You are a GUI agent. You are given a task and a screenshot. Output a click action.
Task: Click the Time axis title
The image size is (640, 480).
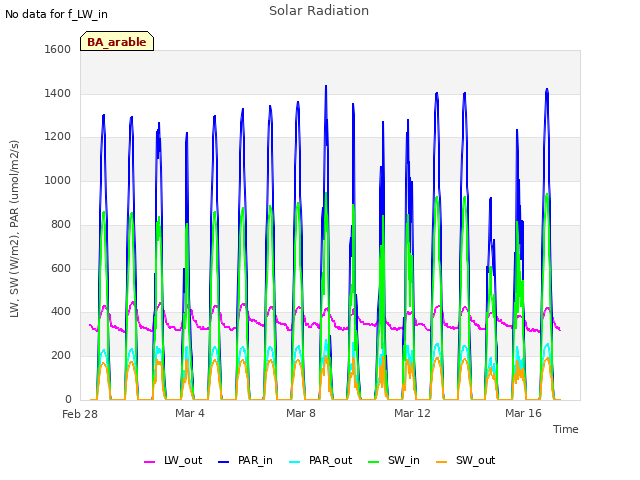(x=566, y=429)
